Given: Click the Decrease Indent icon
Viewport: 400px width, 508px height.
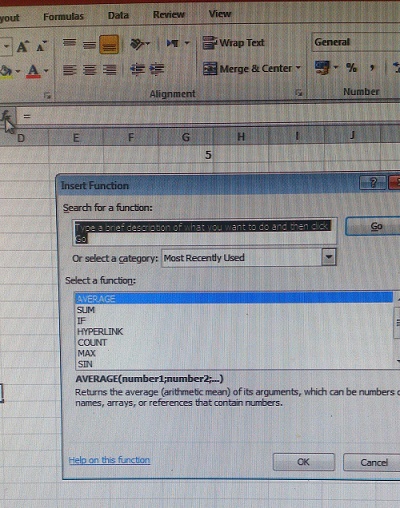Looking at the screenshot, I should click(137, 69).
